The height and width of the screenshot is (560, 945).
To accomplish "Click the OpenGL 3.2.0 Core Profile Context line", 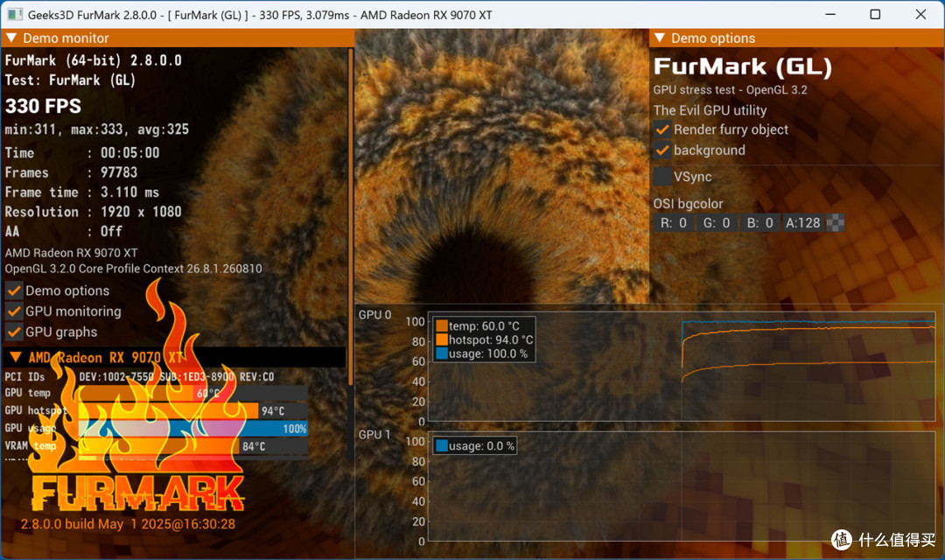I will coord(133,269).
